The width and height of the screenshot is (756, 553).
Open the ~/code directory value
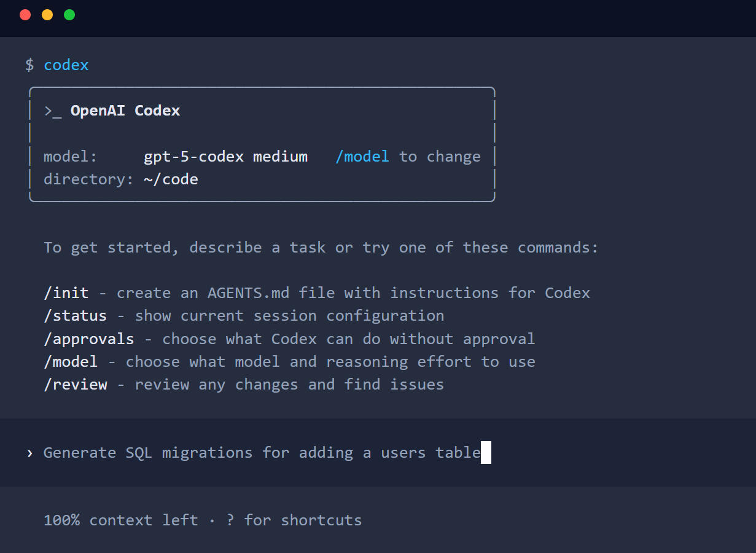[171, 179]
